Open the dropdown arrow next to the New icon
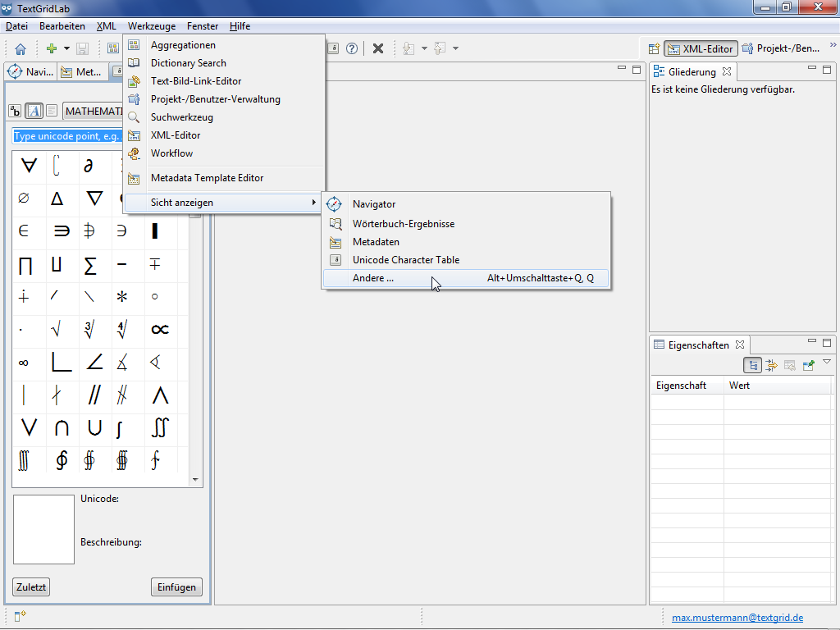The image size is (840, 630). pos(67,48)
